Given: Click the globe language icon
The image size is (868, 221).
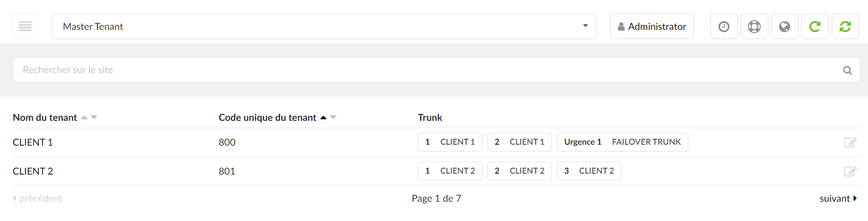Looking at the screenshot, I should [x=784, y=27].
